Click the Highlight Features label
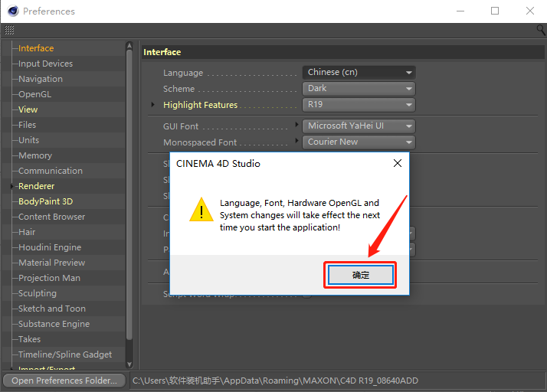The width and height of the screenshot is (547, 392). tap(200, 105)
